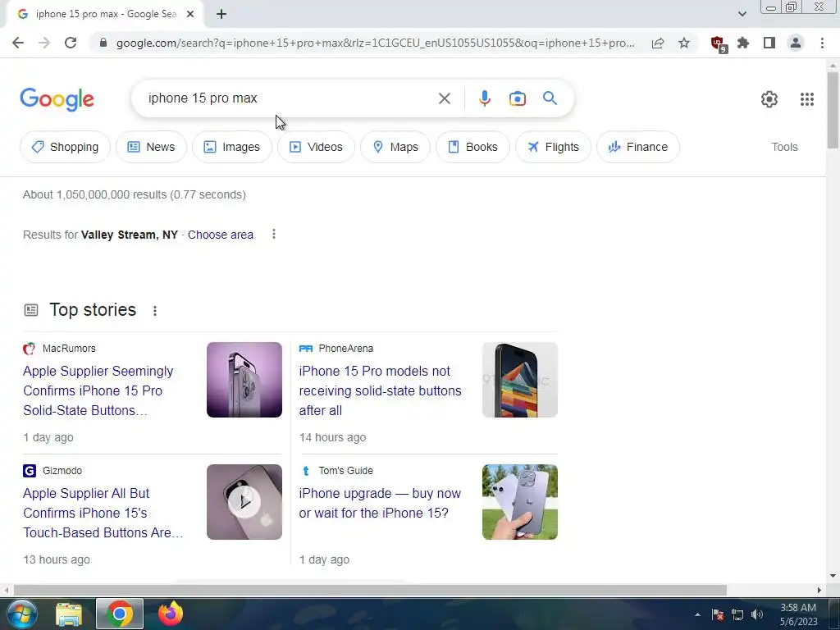
Task: Expand the tab search chevron
Action: 742,14
